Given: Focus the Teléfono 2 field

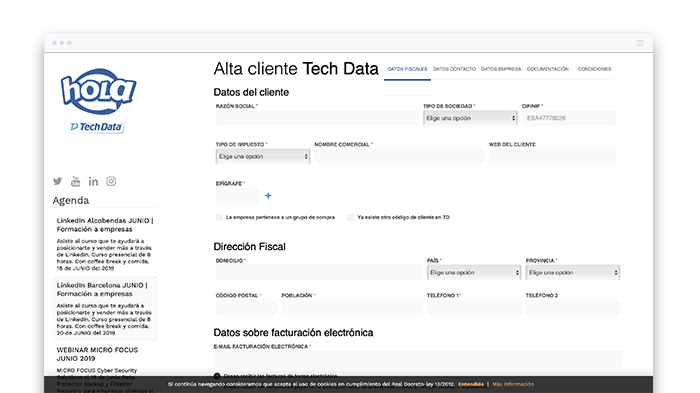Looking at the screenshot, I should pyautogui.click(x=573, y=308).
